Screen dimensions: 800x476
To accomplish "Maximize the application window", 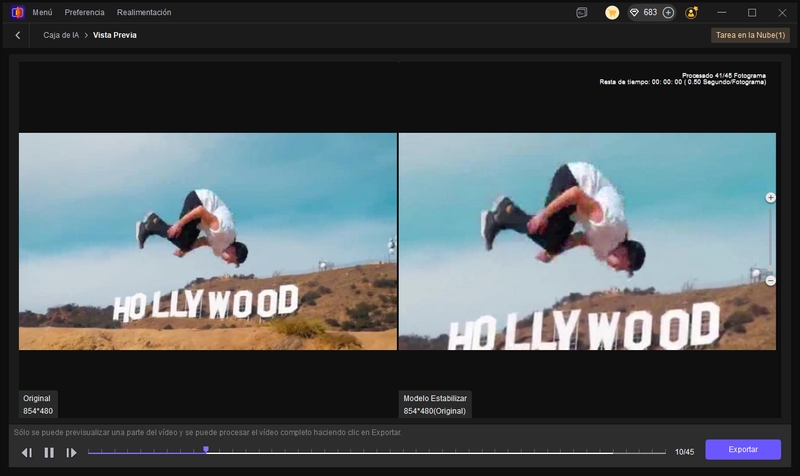I will pos(752,13).
